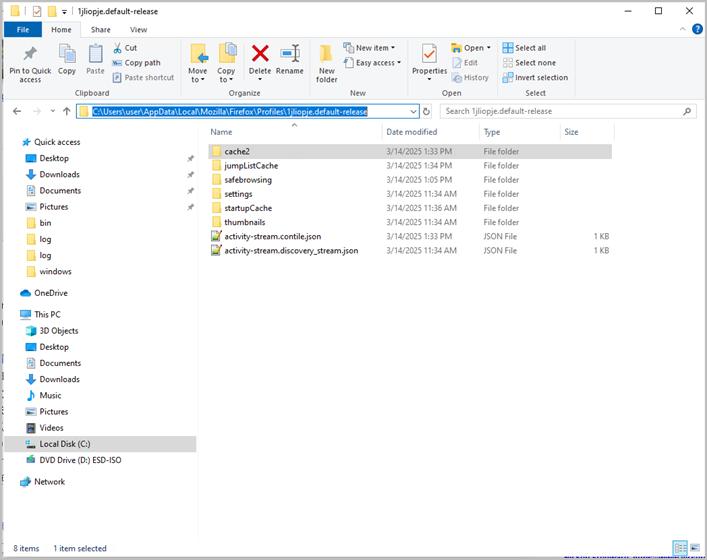Image resolution: width=707 pixels, height=560 pixels.
Task: Open Music in navigation pane
Action: (x=44, y=395)
